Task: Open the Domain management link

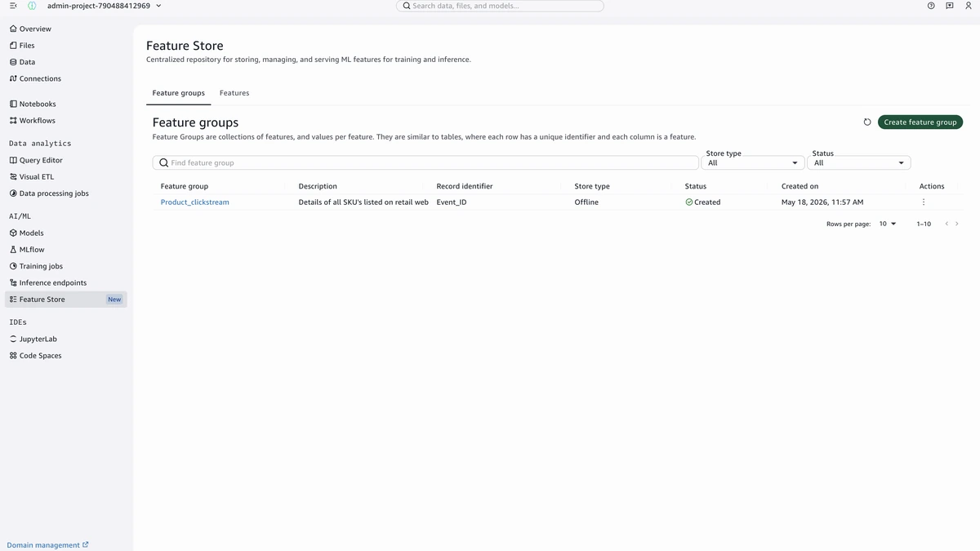Action: 47,545
